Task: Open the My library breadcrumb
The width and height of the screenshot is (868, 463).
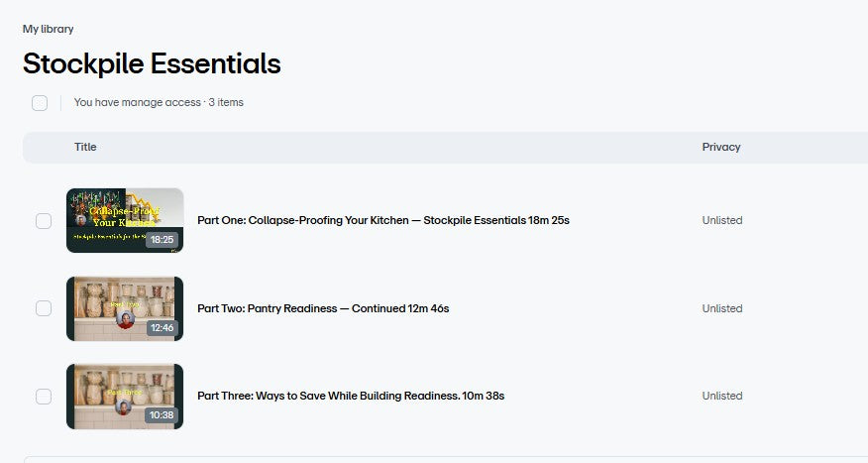Action: (48, 29)
